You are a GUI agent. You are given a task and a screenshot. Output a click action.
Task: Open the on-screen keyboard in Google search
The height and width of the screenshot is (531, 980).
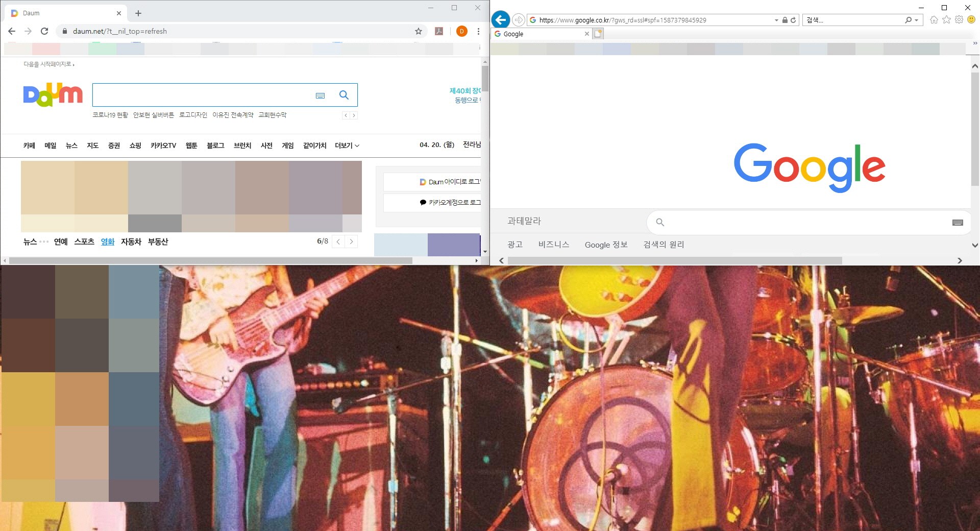click(x=958, y=223)
